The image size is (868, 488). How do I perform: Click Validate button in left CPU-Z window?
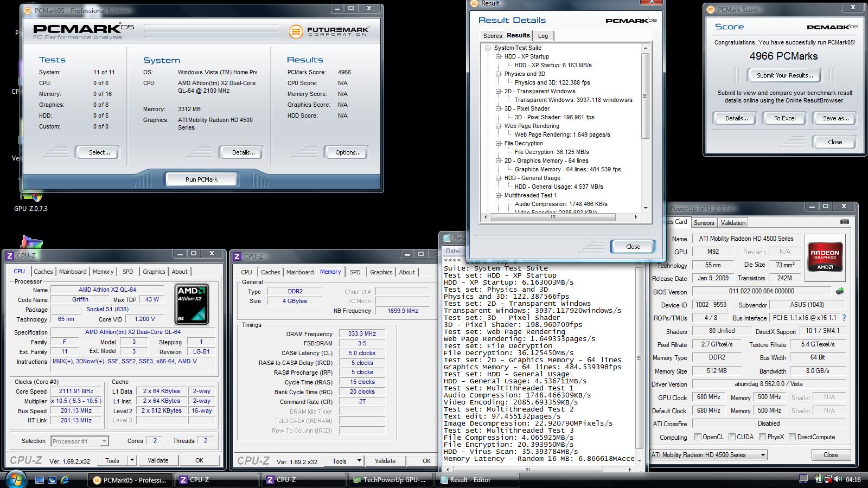pos(158,460)
